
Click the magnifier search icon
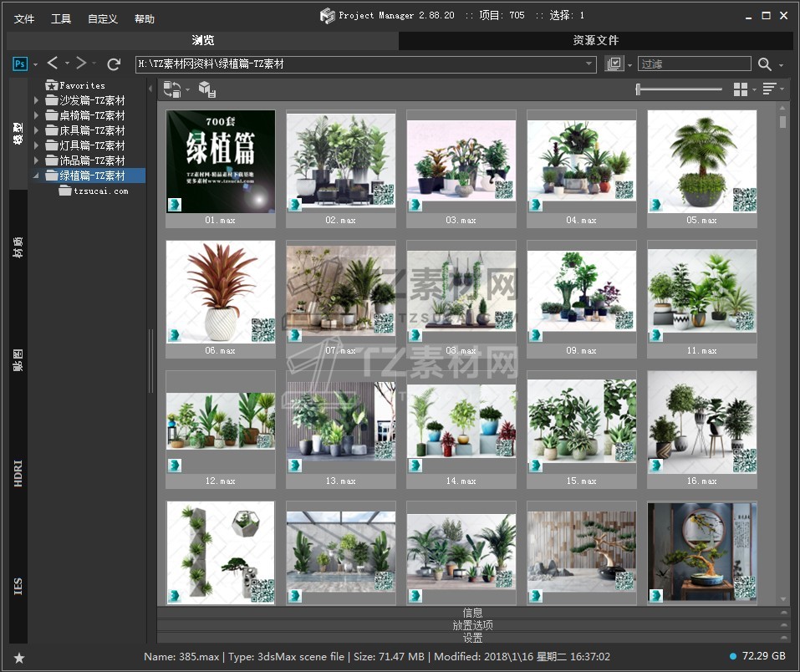764,64
